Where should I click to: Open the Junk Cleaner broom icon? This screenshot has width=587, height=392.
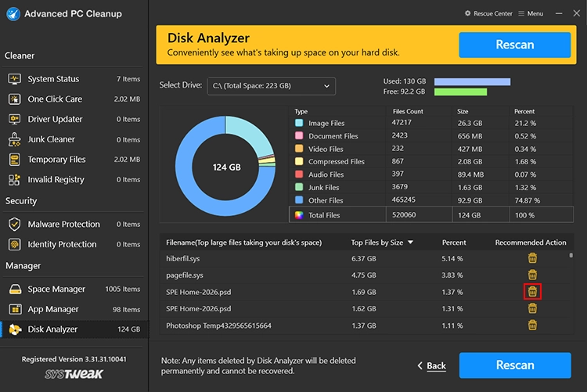coord(14,139)
